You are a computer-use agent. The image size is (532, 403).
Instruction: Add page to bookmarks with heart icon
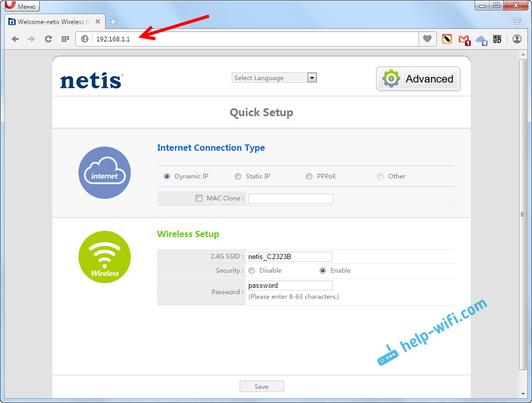tap(427, 39)
